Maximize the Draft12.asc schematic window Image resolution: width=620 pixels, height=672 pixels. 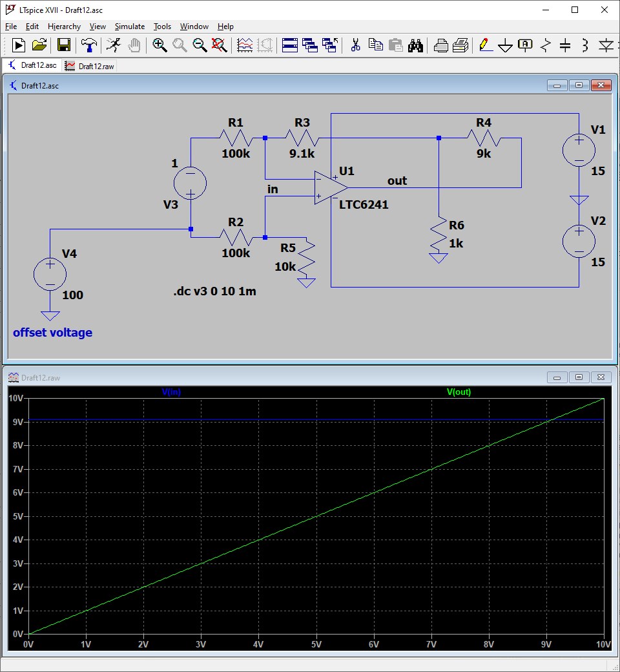[x=579, y=85]
